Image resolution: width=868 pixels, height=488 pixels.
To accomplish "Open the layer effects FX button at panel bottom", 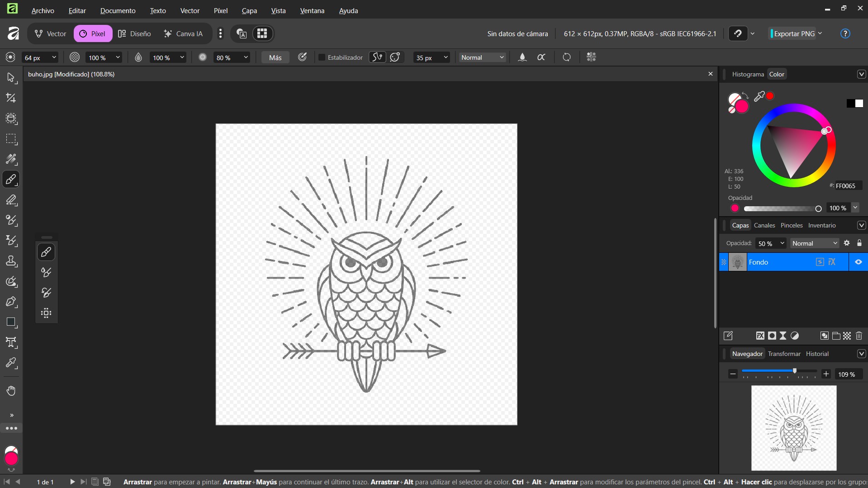I will coord(760,336).
